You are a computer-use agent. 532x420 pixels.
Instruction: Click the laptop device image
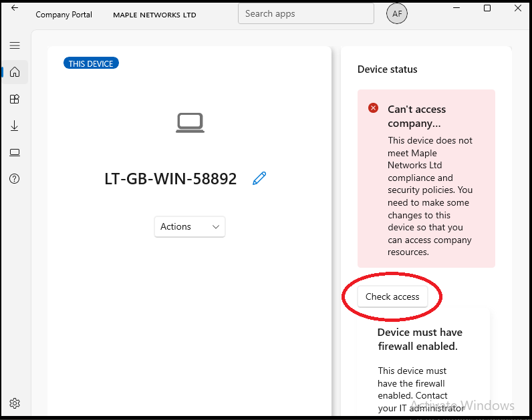coord(190,123)
